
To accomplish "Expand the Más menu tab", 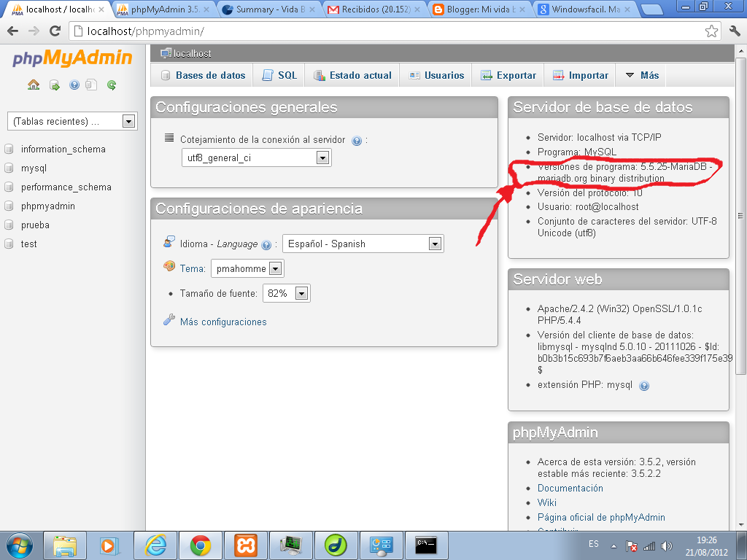I will tap(642, 75).
